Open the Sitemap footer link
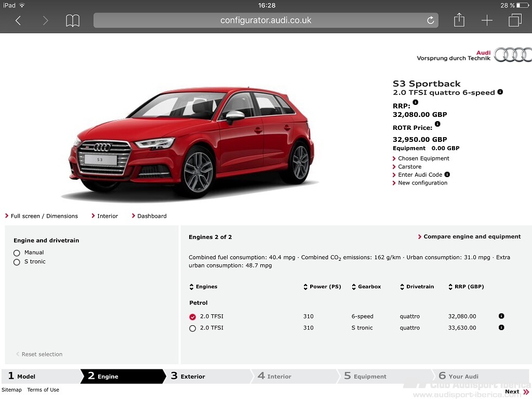 tap(11, 390)
